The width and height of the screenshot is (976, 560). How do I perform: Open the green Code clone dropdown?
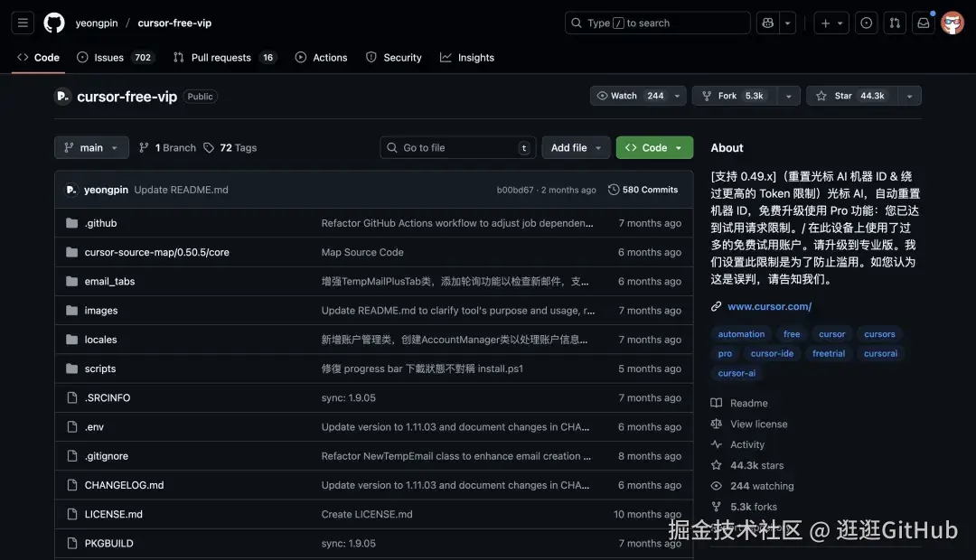tap(653, 147)
